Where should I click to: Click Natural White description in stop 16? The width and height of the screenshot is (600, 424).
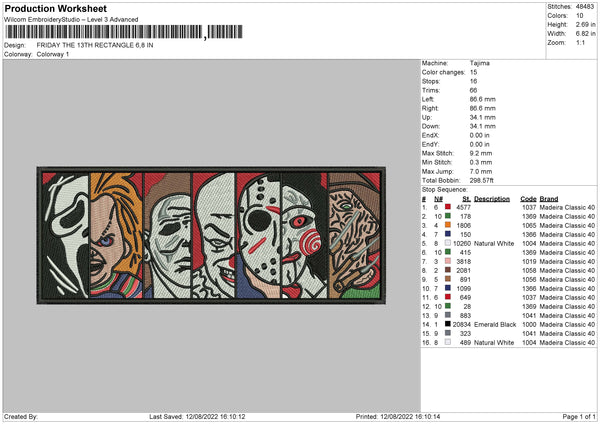coord(494,342)
